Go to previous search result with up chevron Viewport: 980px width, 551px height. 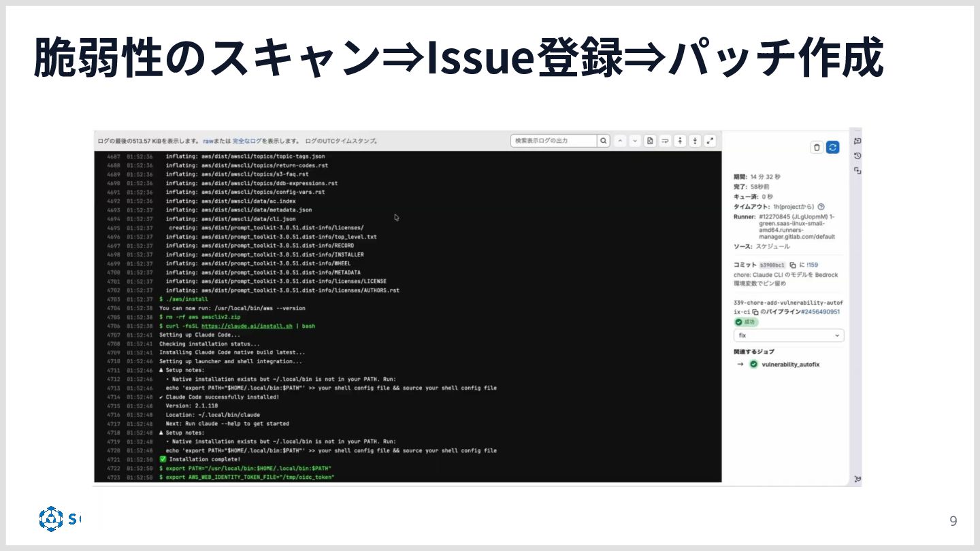coord(620,141)
